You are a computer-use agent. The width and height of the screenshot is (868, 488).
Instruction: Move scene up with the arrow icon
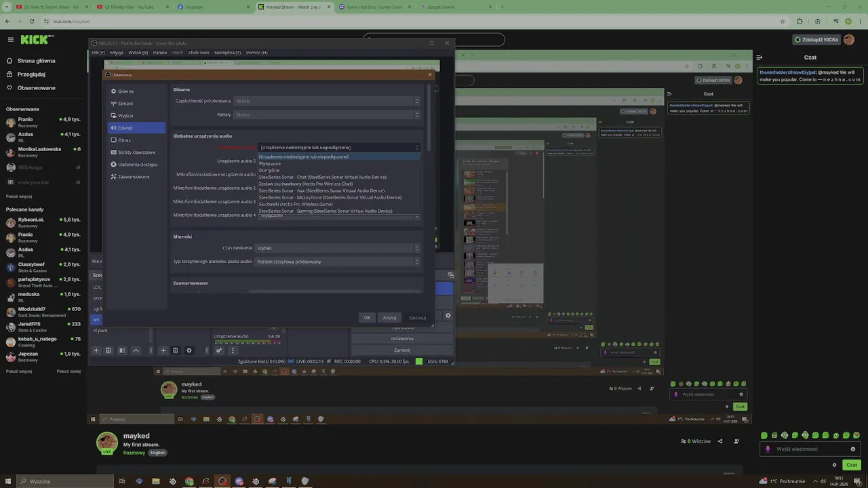[136, 350]
